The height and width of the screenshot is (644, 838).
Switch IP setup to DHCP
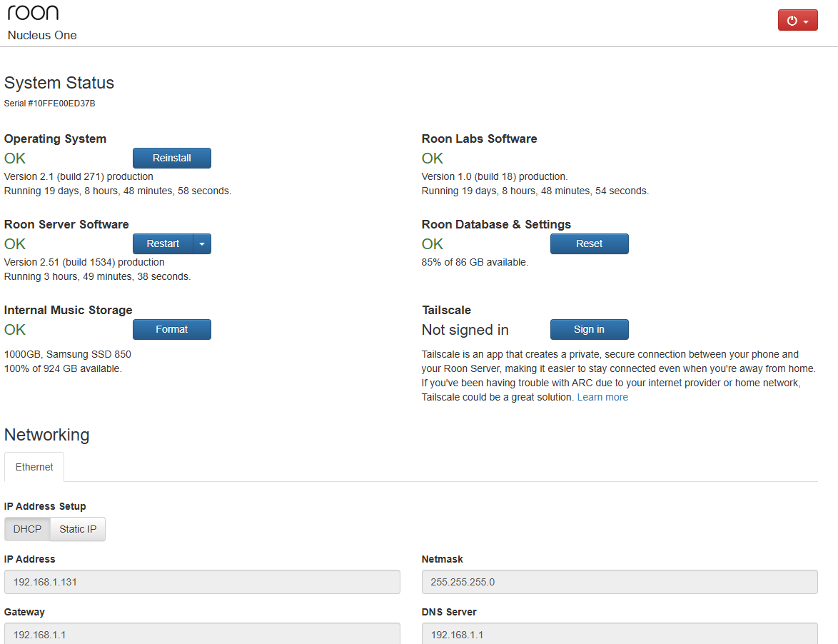27,529
